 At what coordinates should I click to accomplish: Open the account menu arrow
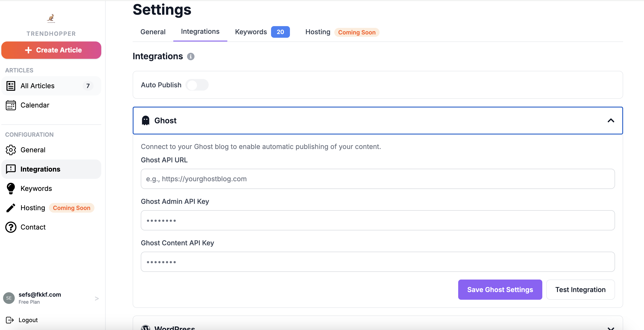click(97, 299)
